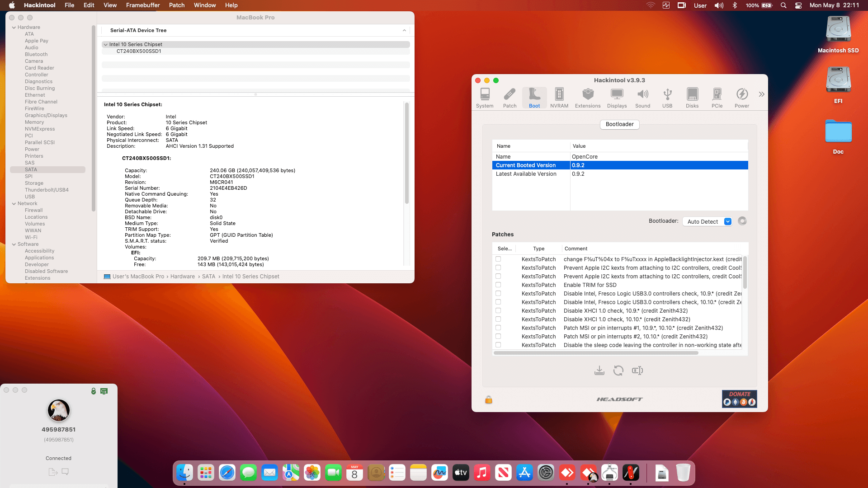The image size is (868, 488).
Task: Open the Sound icon in Hackintool
Action: pos(642,98)
